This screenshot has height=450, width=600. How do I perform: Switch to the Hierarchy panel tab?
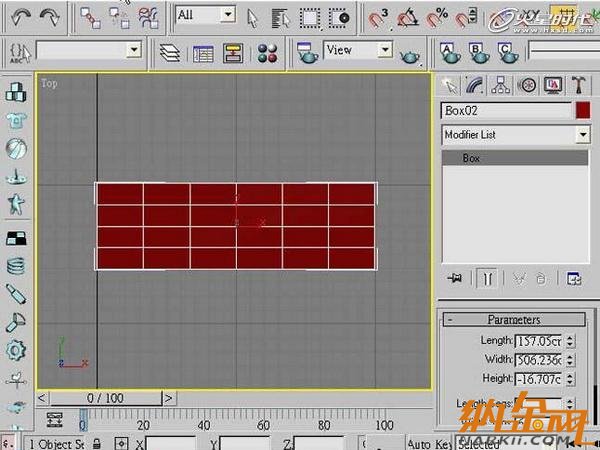tap(501, 85)
